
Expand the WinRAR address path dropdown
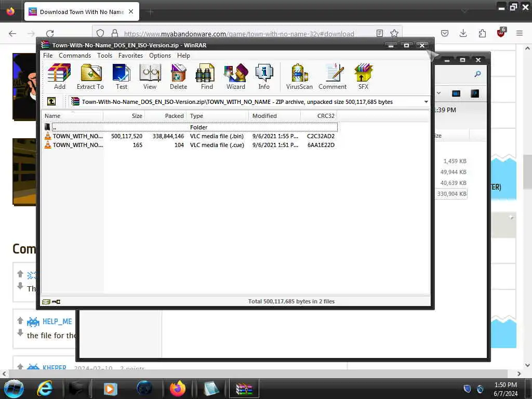[x=426, y=102]
